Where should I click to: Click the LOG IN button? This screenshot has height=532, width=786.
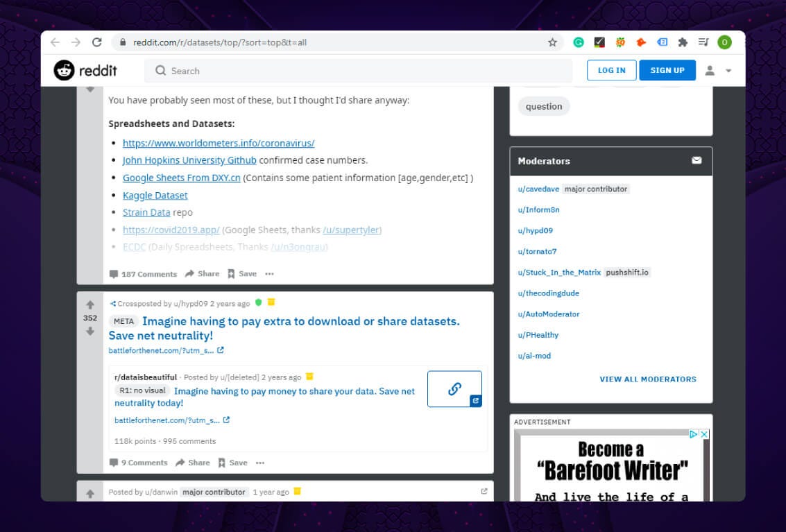point(612,70)
